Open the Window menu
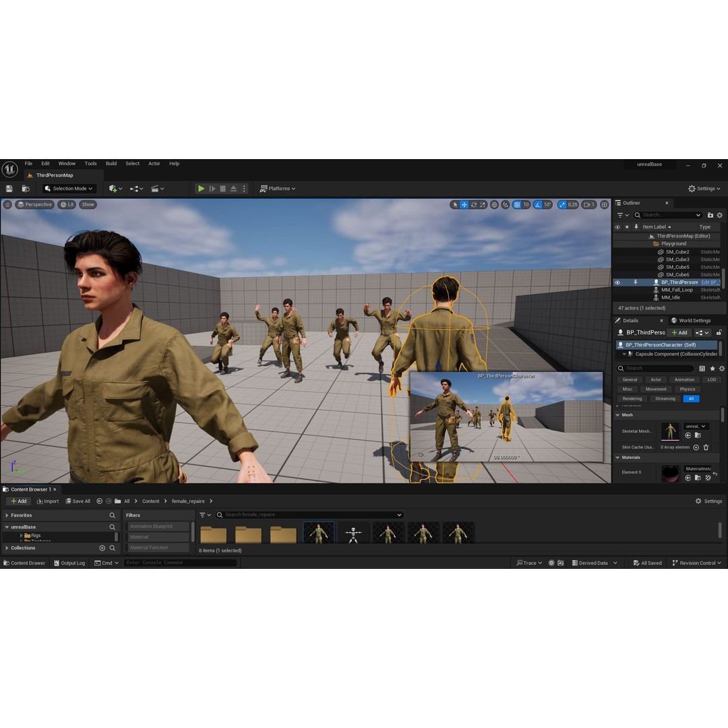 click(x=67, y=163)
